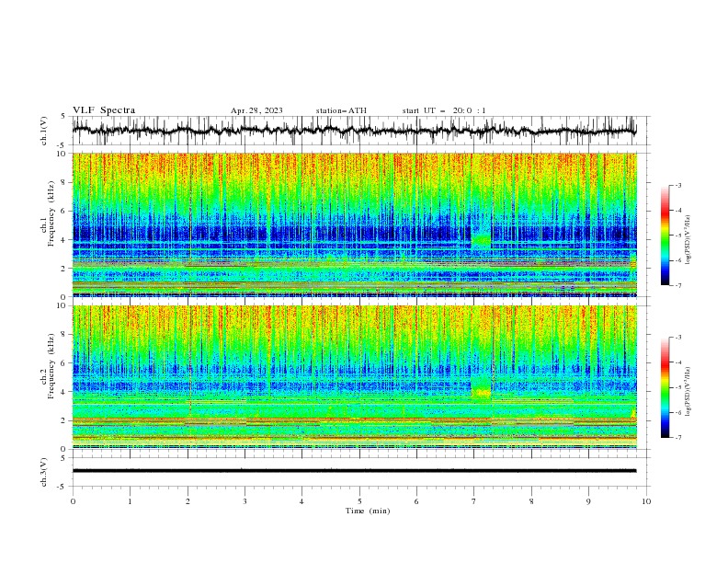
Task: Select the "start UT = 20:0 :1" text
Action: tap(444, 110)
